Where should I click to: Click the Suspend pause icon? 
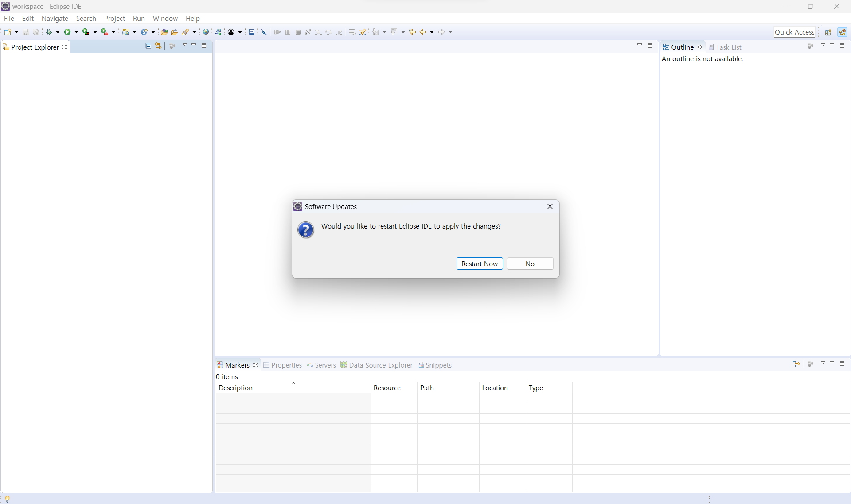pos(288,32)
